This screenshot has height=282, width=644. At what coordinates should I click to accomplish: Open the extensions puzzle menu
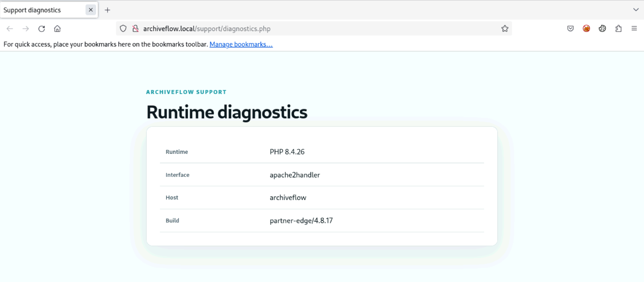pyautogui.click(x=619, y=29)
